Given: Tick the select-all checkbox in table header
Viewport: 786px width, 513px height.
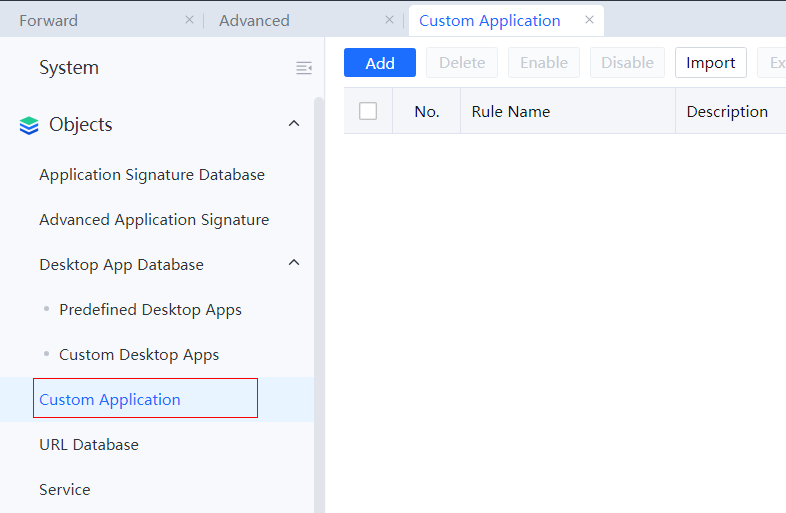Looking at the screenshot, I should click(368, 111).
